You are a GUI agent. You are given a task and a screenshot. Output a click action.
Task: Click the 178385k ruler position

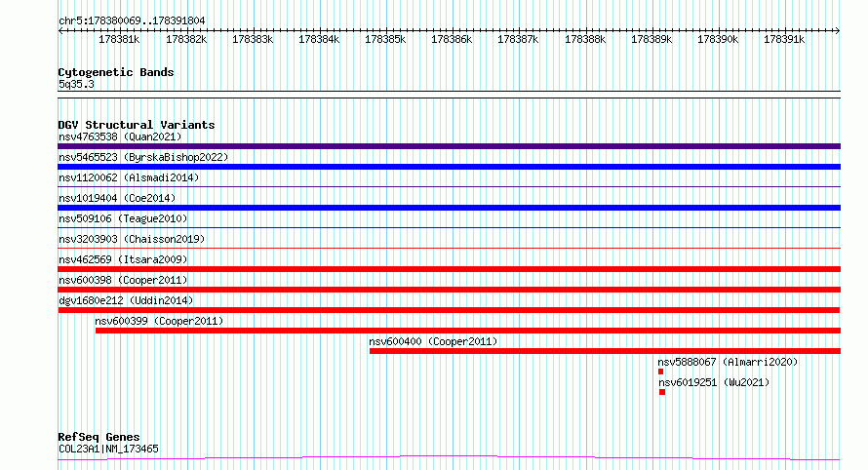[385, 39]
